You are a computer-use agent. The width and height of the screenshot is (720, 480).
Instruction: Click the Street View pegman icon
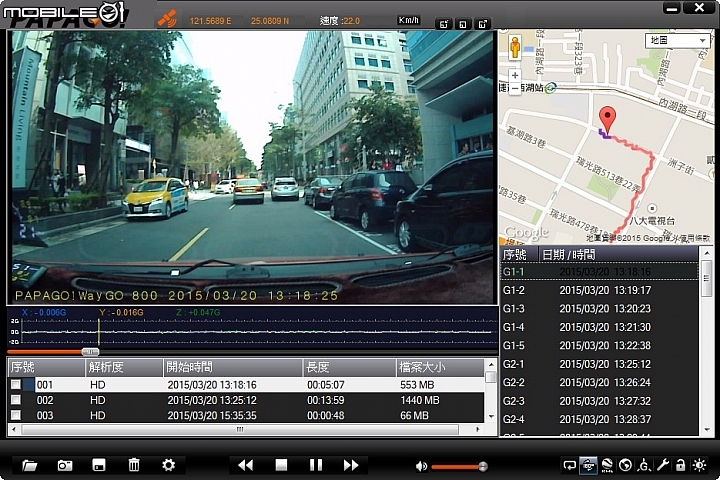tap(515, 47)
